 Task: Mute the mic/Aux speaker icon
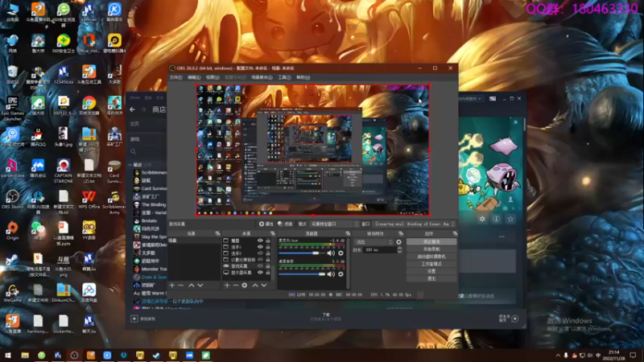(331, 253)
